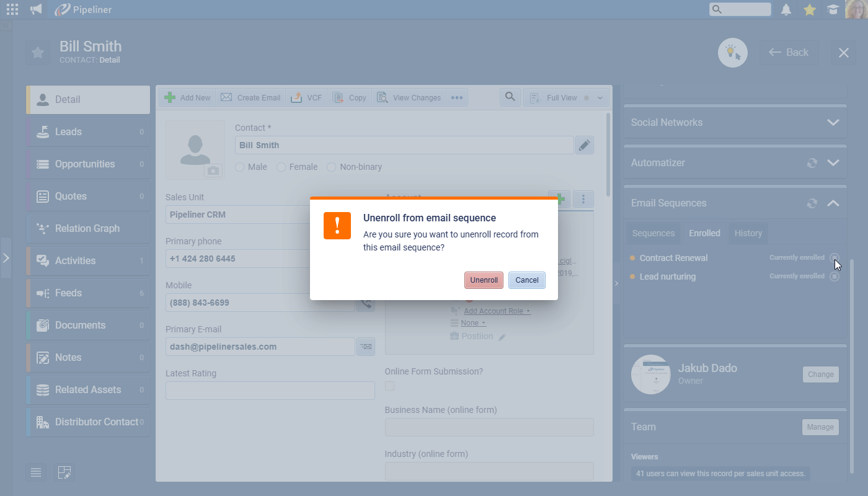Click the megaphone announcements icon
The image size is (868, 496).
36,9
